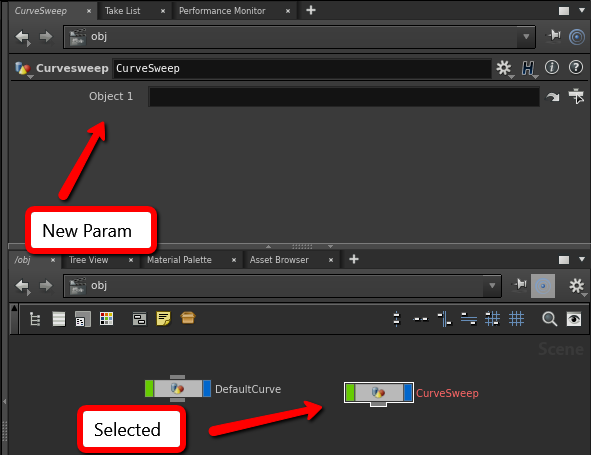Toggle the blue display flag on DefaultCurve node
Image resolution: width=591 pixels, height=455 pixels.
pyautogui.click(x=207, y=389)
